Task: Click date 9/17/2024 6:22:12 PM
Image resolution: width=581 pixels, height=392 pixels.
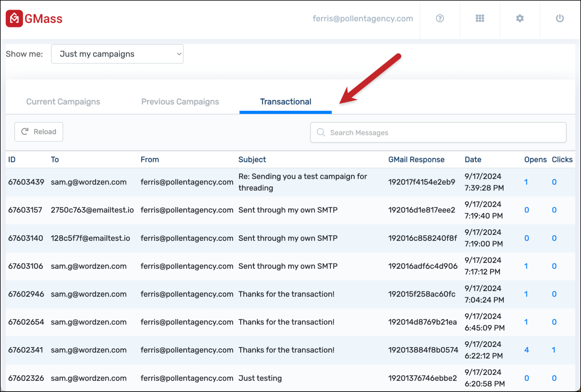Action: (x=484, y=350)
